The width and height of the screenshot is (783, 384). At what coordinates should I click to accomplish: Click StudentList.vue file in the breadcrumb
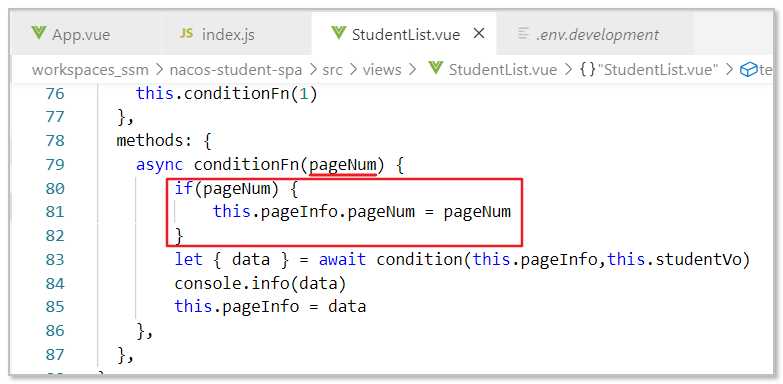coord(503,70)
